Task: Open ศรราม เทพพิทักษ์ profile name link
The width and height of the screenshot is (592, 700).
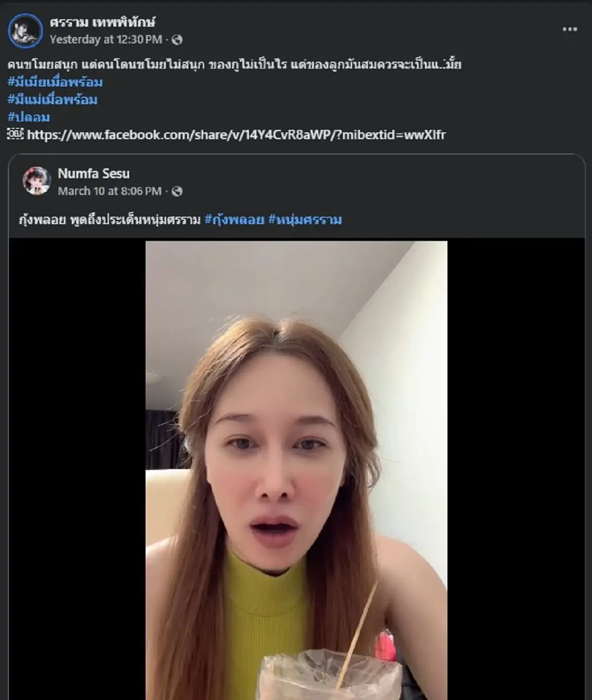Action: (x=103, y=22)
